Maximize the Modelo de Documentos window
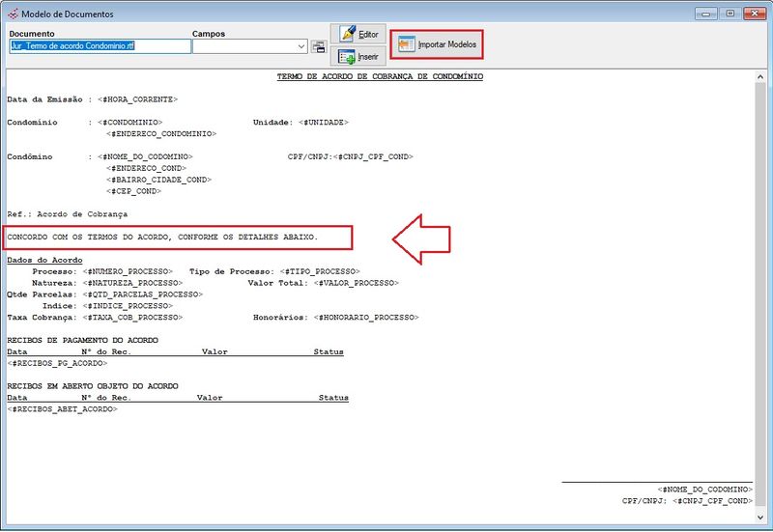The width and height of the screenshot is (773, 532). tap(730, 14)
